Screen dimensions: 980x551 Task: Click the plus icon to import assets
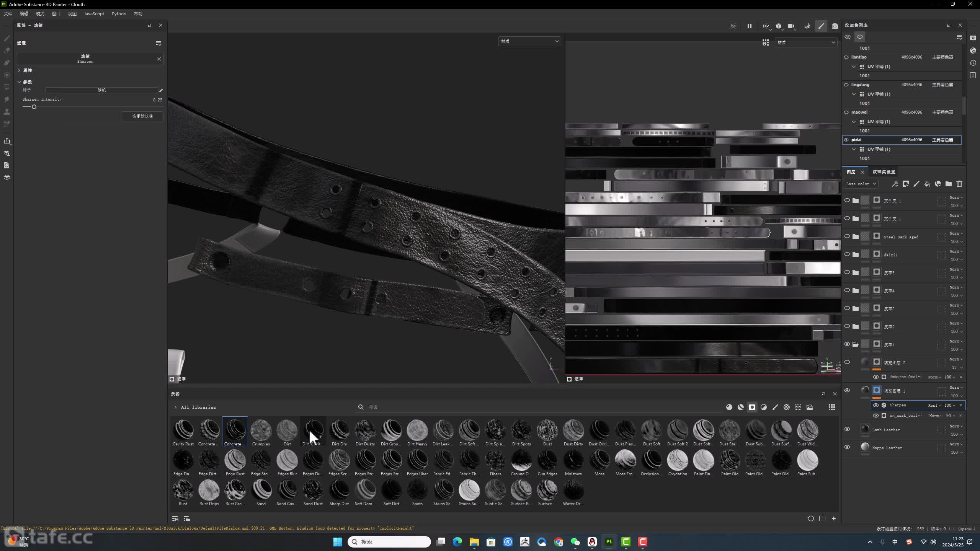(833, 518)
